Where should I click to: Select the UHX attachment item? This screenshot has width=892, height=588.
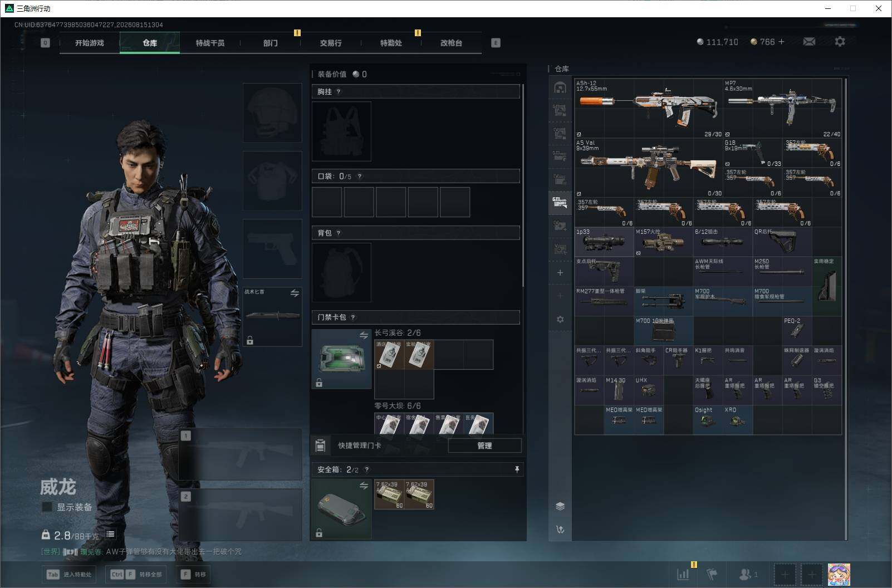pyautogui.click(x=649, y=390)
